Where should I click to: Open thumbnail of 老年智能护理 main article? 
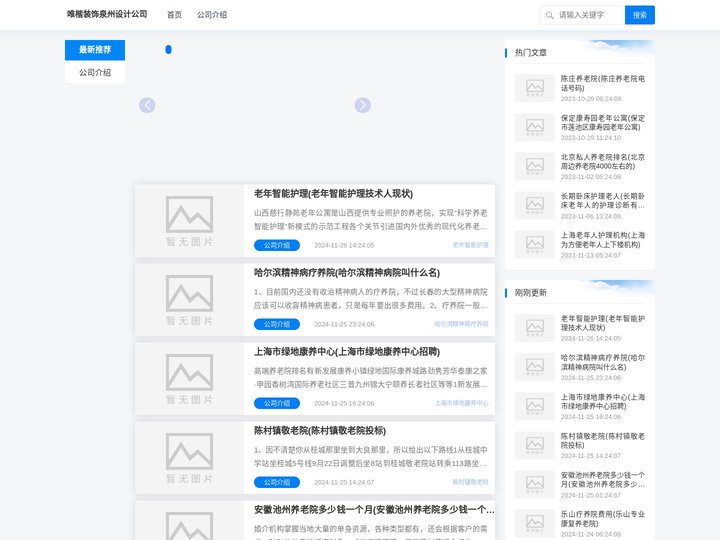(x=189, y=220)
